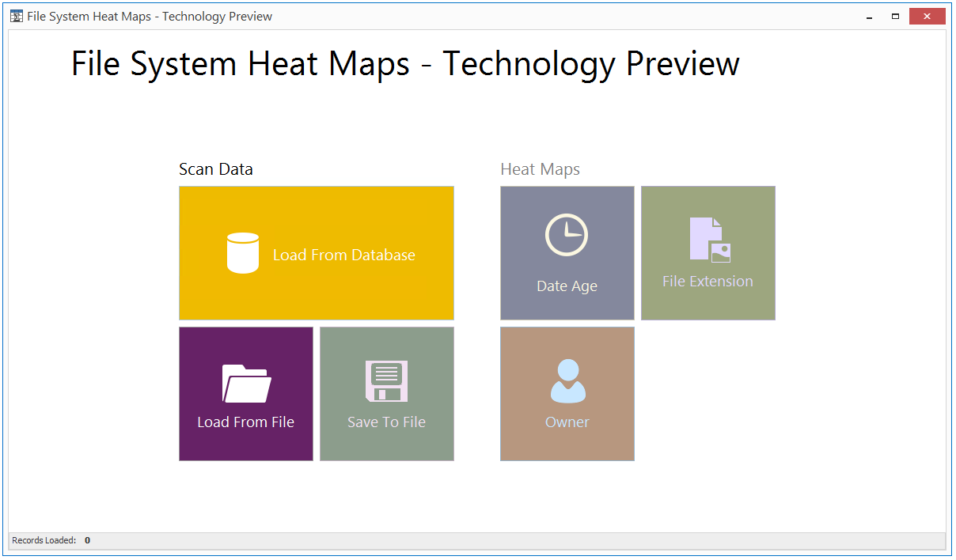The image size is (956, 560).
Task: Click the document image File Extension icon
Action: [710, 240]
